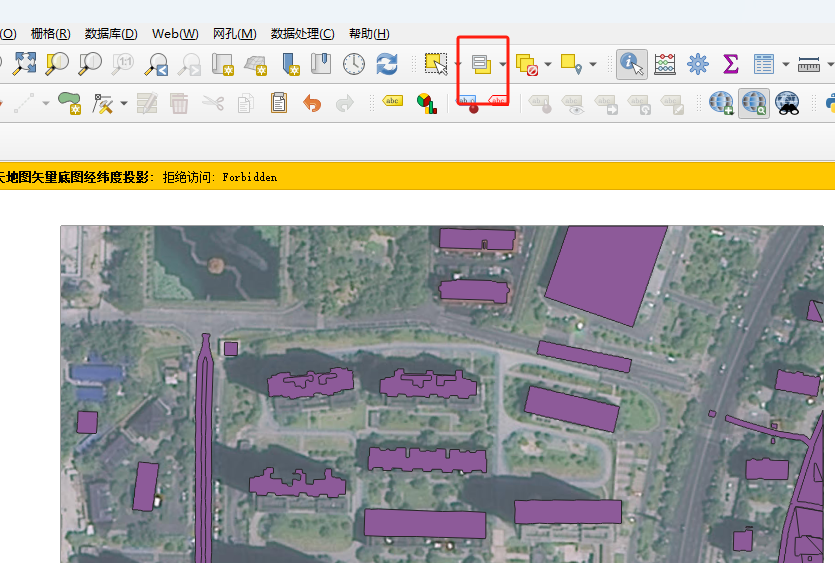
Task: Click the purple Sigma statistics icon
Action: [731, 64]
